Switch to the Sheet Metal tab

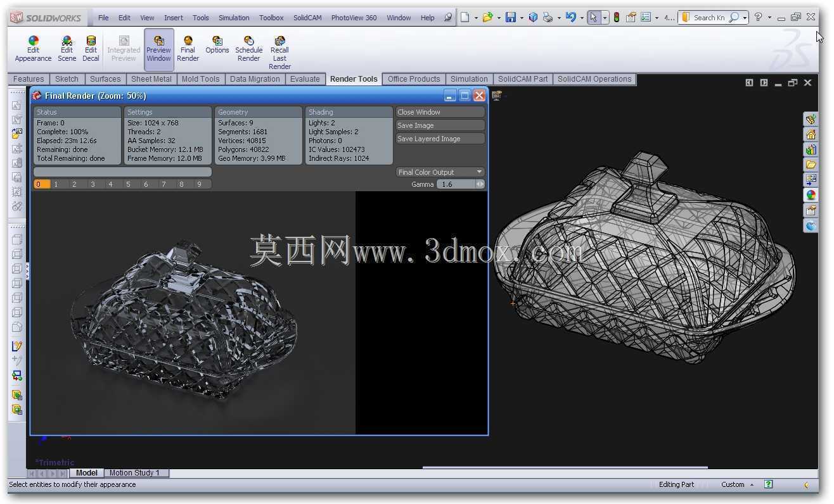(x=151, y=79)
